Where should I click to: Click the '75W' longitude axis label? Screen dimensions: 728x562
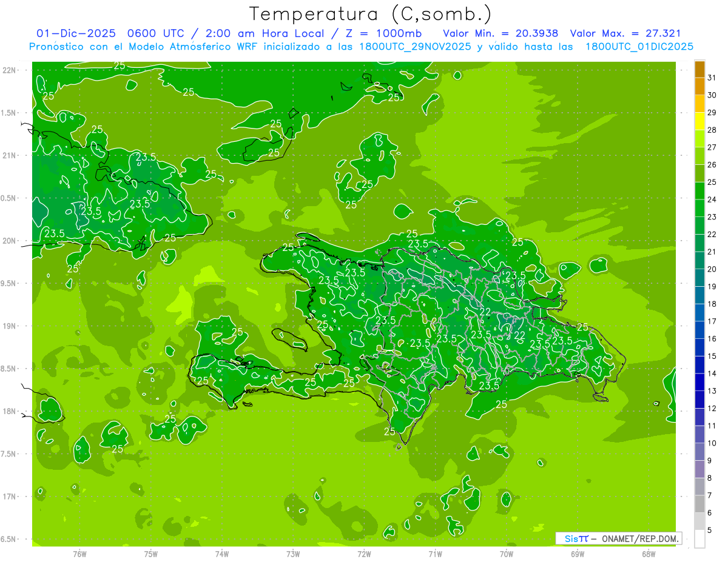point(150,554)
